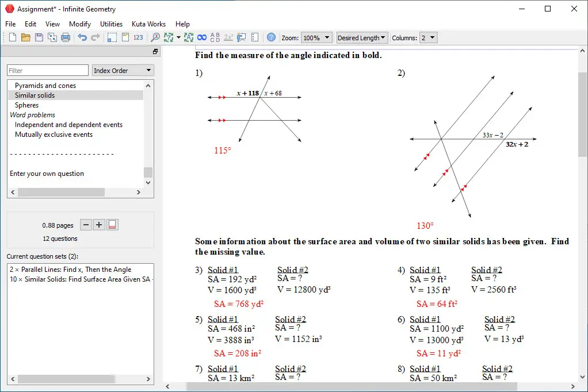
Task: Open the Edit menu
Action: pos(30,24)
